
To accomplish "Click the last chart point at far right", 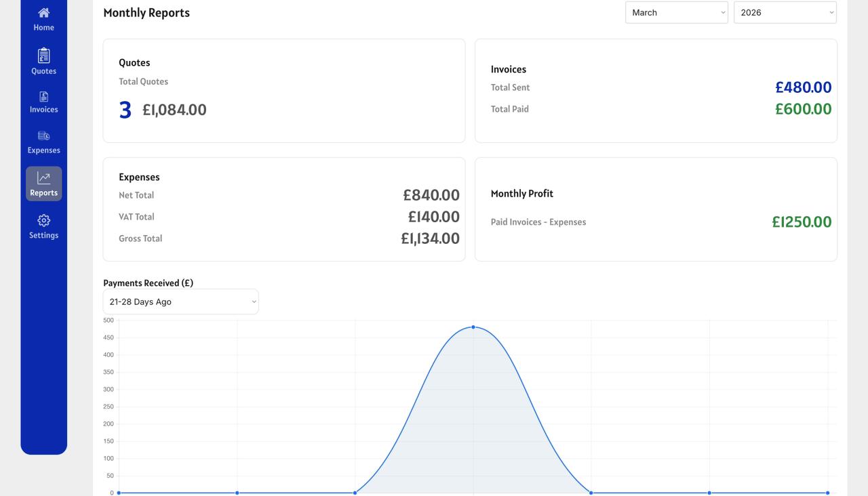I will 827,493.
